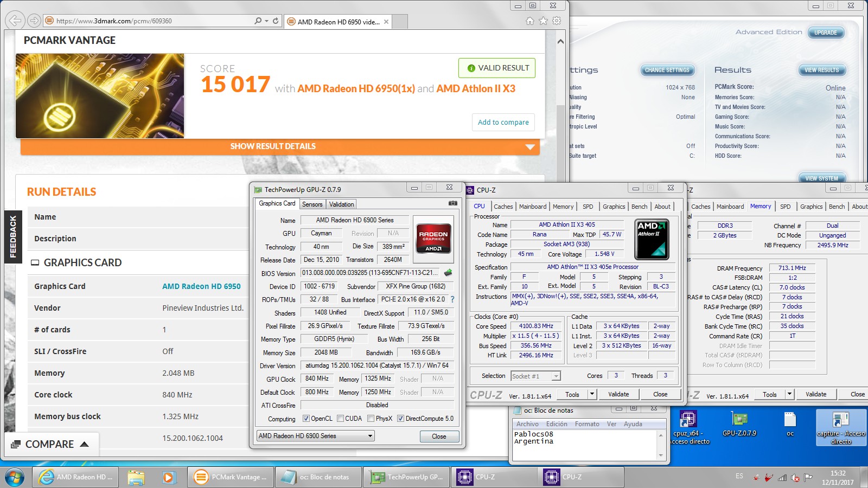The width and height of the screenshot is (868, 488).
Task: Open Tools dropdown arrow in second CPU-Z window
Action: pyautogui.click(x=789, y=394)
